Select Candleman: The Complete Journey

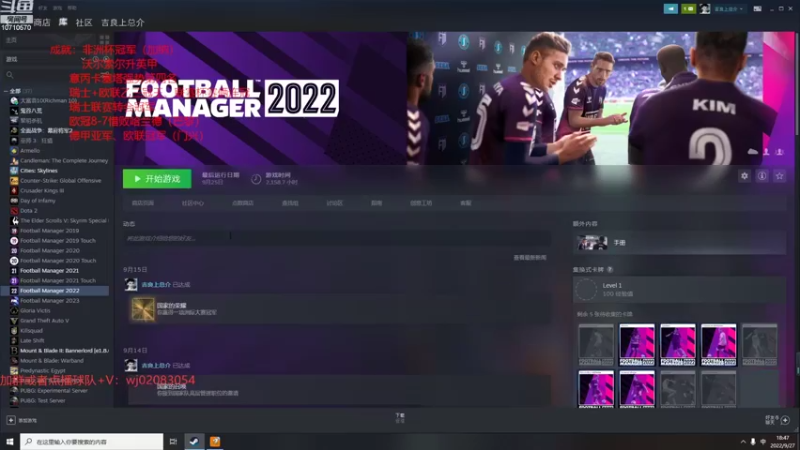[x=64, y=161]
